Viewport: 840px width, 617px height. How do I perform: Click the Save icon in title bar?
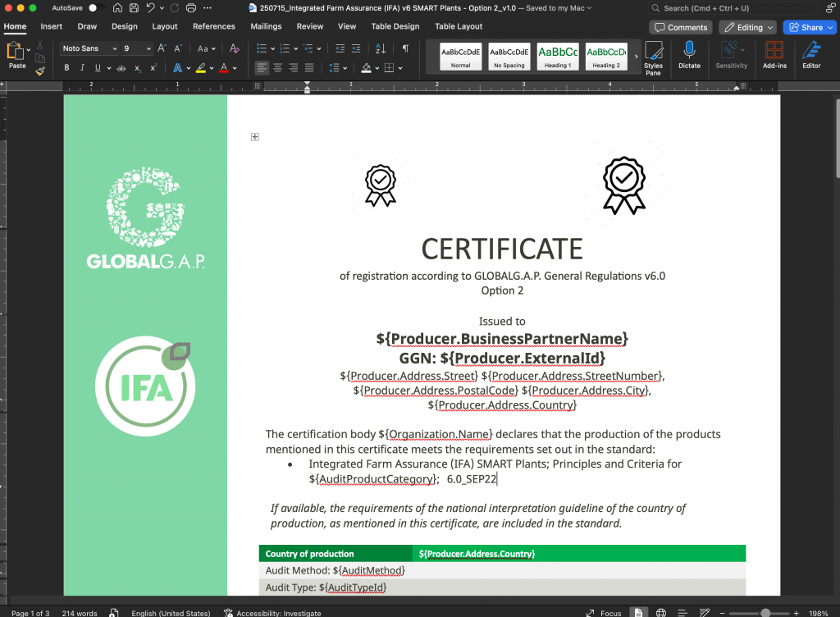pyautogui.click(x=133, y=7)
